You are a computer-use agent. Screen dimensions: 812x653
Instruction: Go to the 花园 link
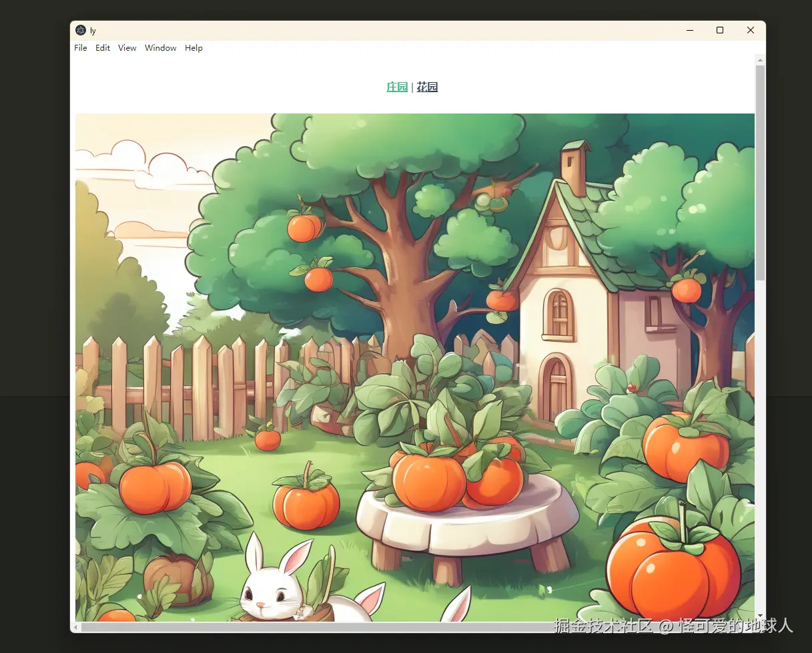click(427, 87)
